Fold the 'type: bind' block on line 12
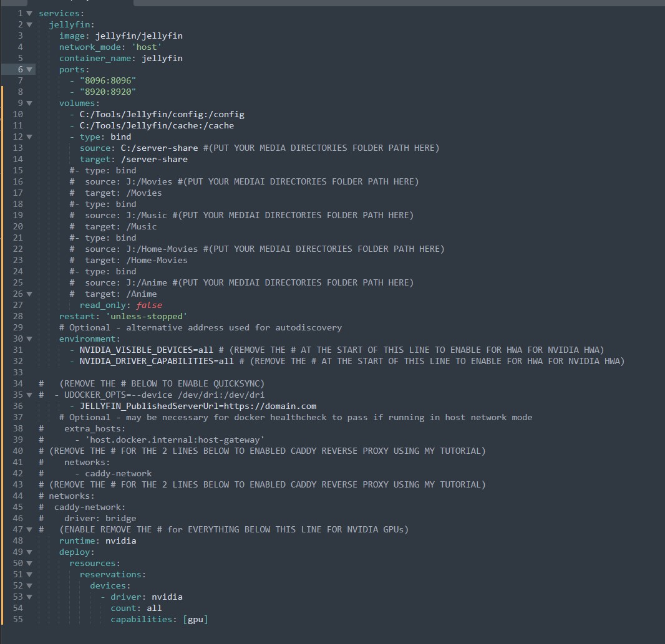 [x=29, y=137]
